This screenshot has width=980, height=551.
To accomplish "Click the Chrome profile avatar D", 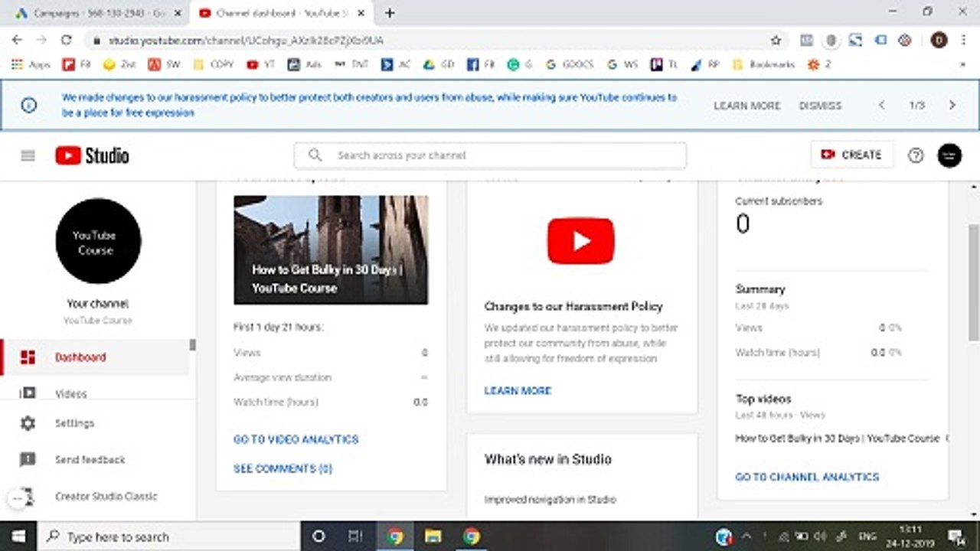I will pyautogui.click(x=939, y=40).
